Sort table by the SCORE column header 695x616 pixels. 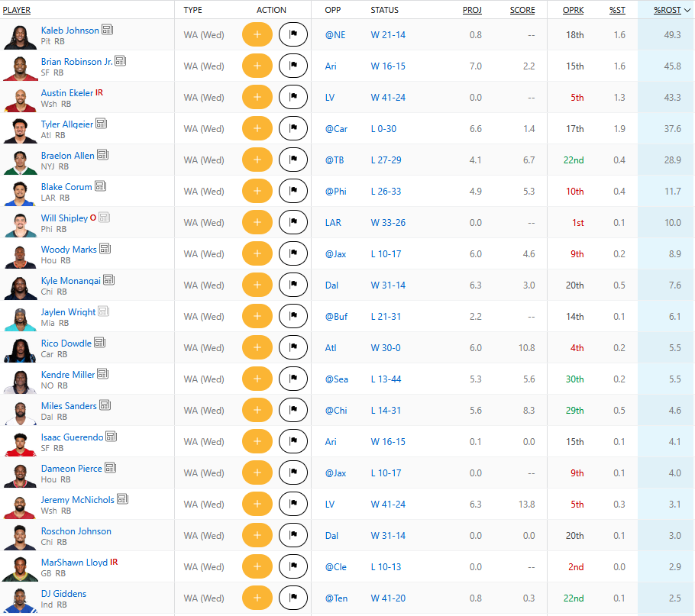(x=522, y=10)
